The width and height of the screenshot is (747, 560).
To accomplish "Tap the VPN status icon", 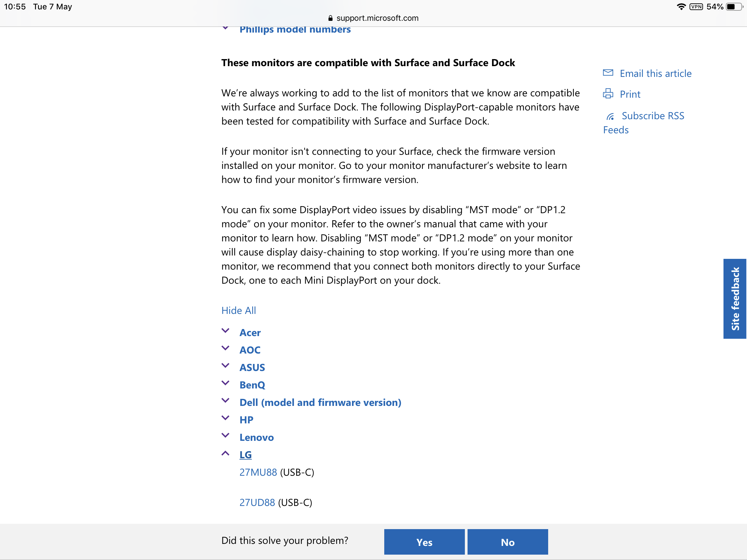I will coord(696,7).
